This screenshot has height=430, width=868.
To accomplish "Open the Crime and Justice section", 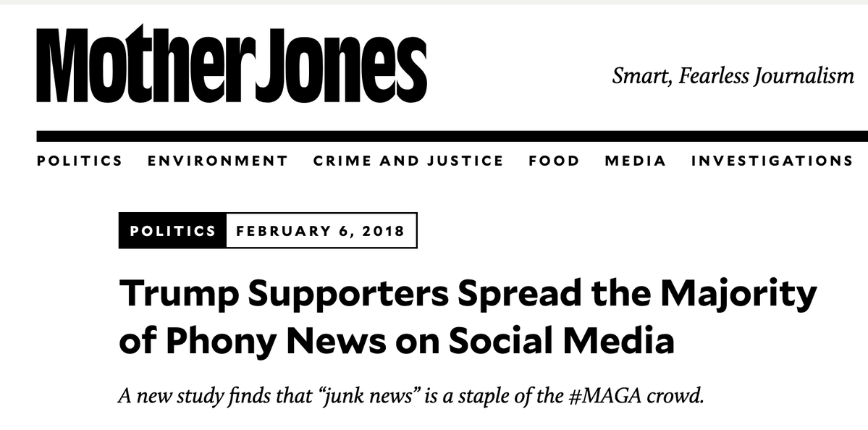I will click(x=408, y=161).
